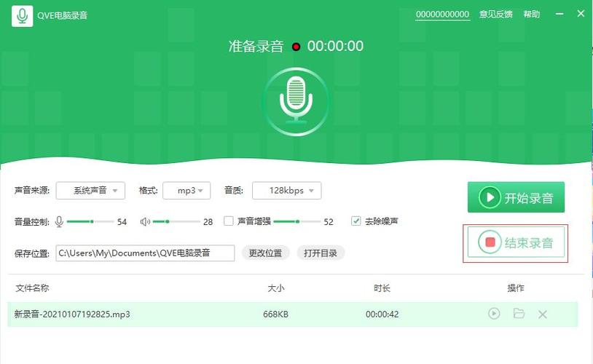Click the 00:00:00 recording timer
The image size is (593, 364).
click(335, 46)
